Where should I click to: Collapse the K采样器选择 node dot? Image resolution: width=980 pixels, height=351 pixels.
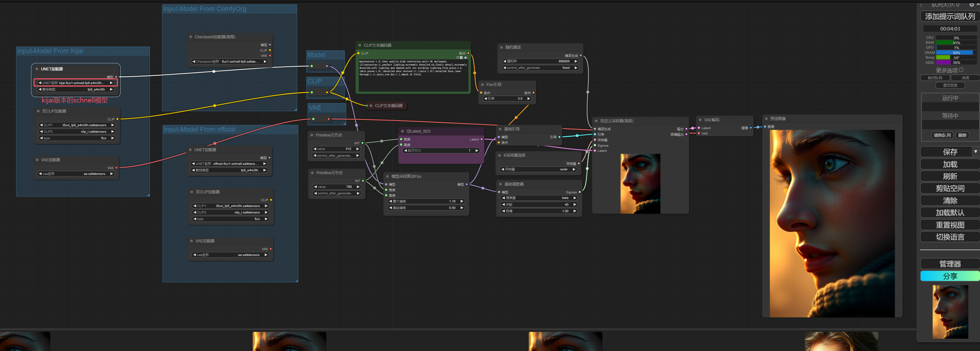pos(500,155)
